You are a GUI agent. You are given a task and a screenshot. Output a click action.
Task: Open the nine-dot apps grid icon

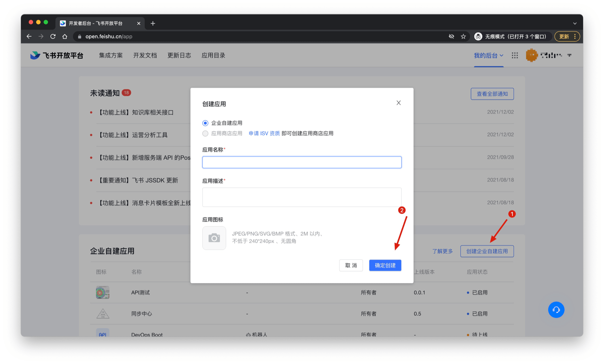515,55
